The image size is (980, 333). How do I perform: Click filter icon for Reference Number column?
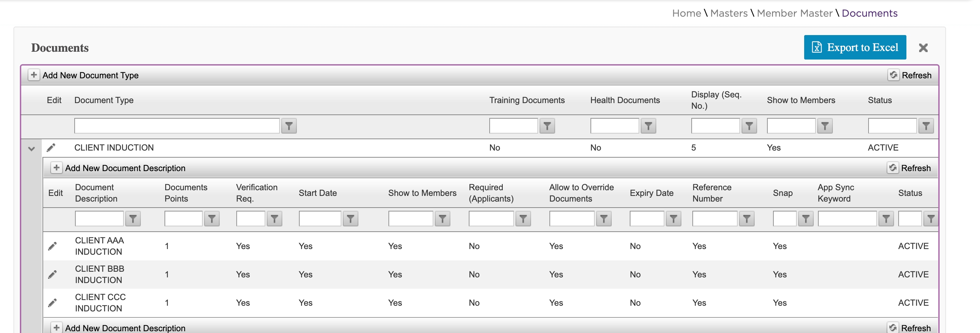click(747, 219)
